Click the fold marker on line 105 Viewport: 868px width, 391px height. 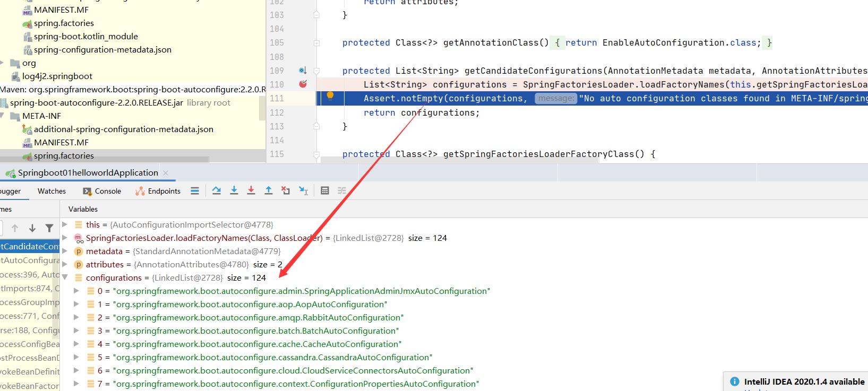pos(316,42)
